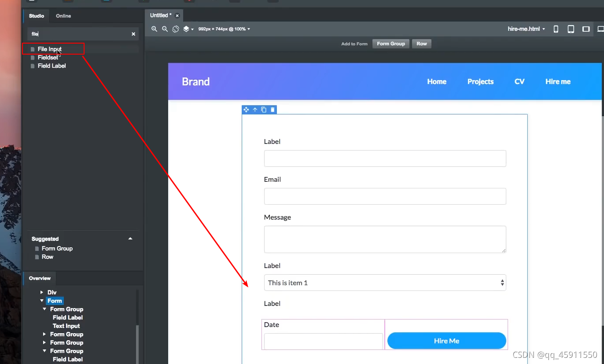
Task: Toggle phone preview mode
Action: [x=556, y=29]
